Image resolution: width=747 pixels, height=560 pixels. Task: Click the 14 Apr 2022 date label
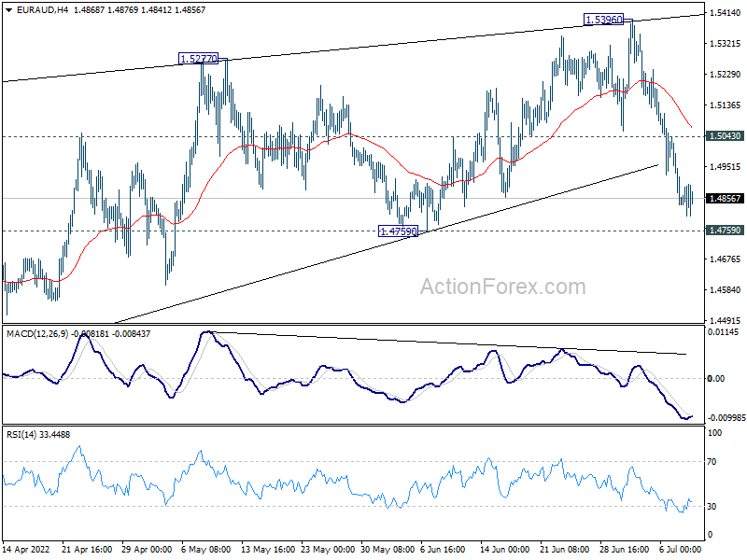coord(26,549)
